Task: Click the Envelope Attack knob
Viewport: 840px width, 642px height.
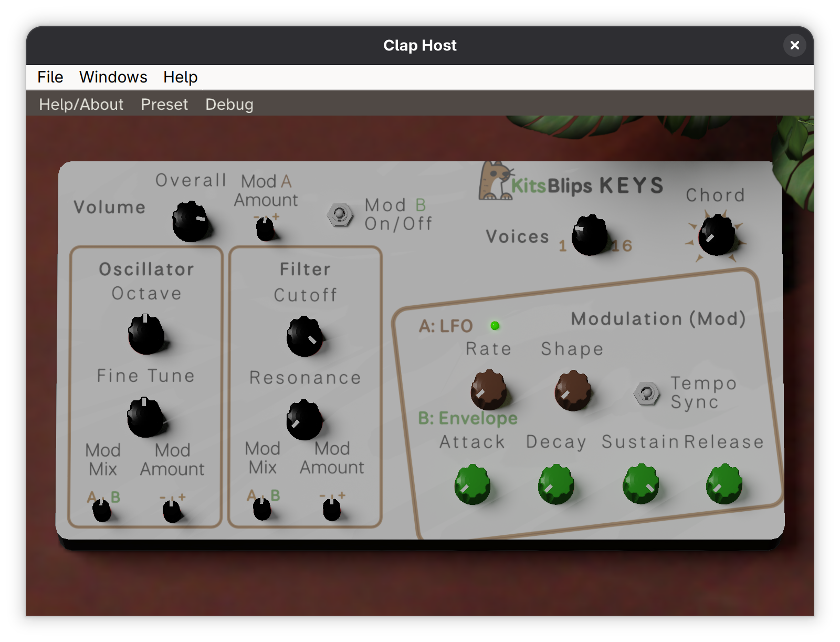Action: (x=472, y=484)
